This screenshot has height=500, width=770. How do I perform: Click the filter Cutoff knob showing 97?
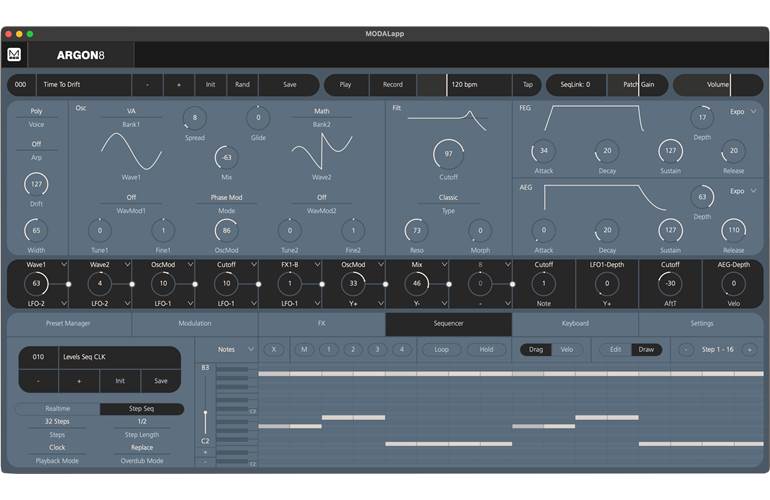[448, 154]
